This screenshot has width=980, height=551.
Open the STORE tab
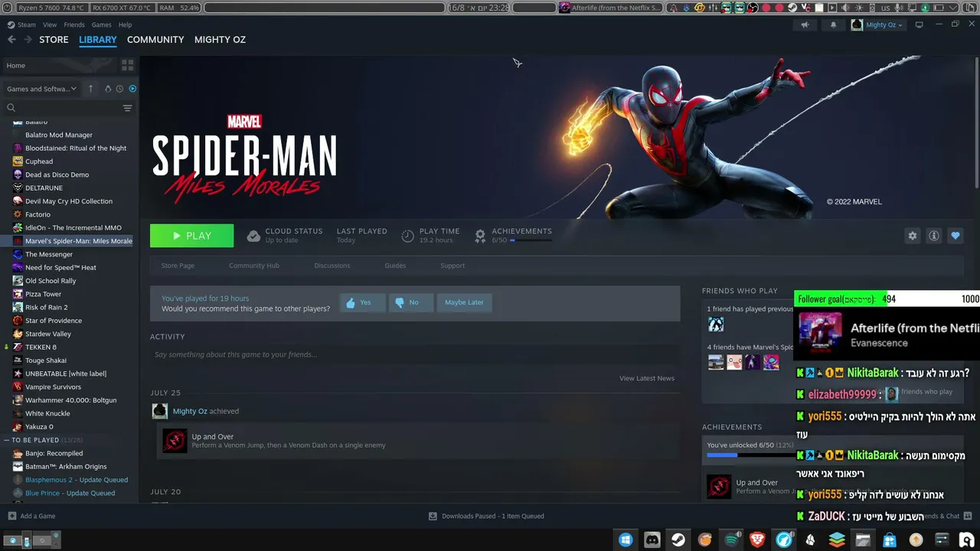[54, 40]
